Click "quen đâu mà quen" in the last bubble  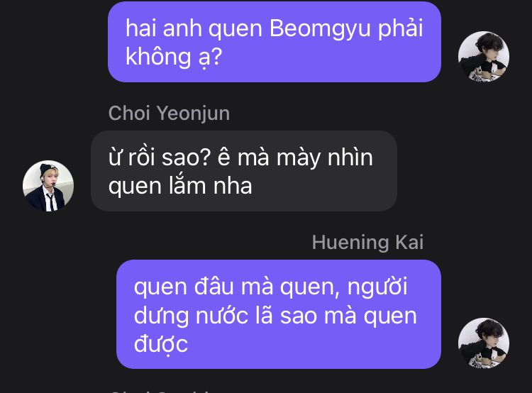pos(236,287)
